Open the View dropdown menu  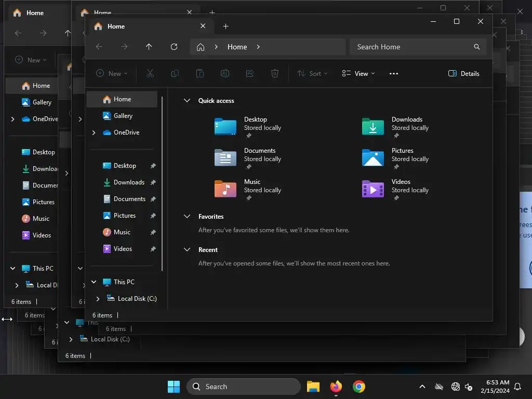click(358, 73)
